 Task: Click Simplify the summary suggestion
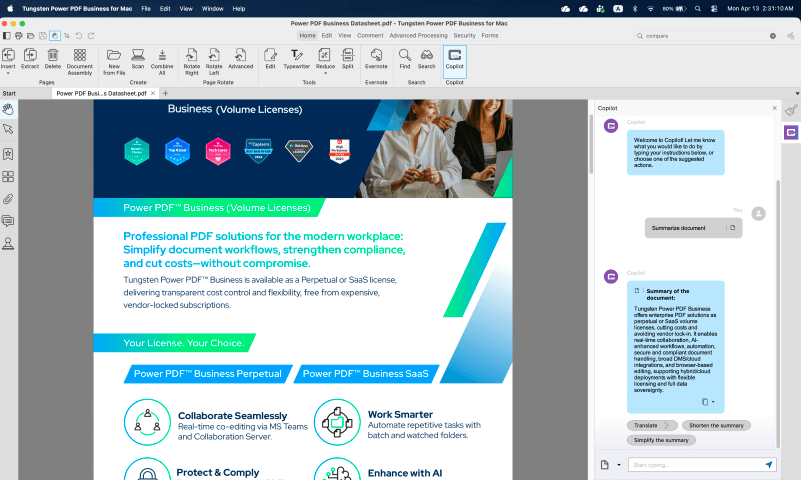coord(661,440)
